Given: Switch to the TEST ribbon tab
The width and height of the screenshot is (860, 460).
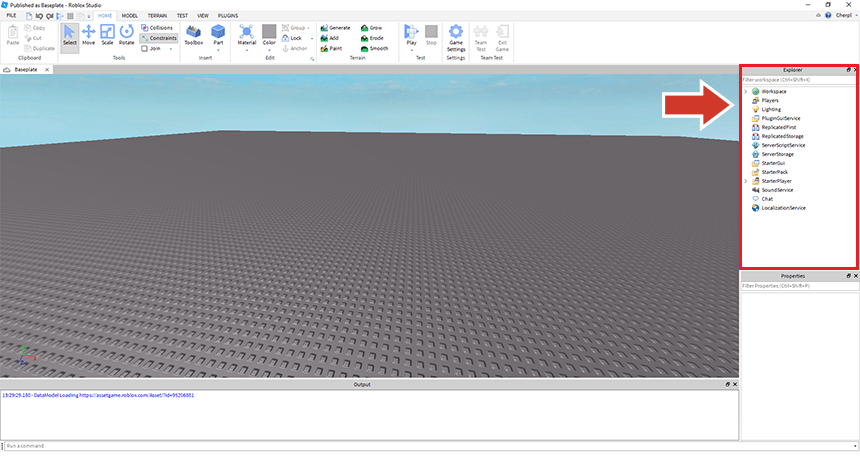Looking at the screenshot, I should tap(182, 16).
